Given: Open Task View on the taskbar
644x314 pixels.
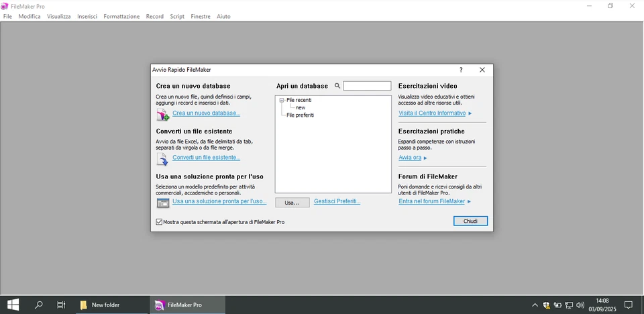Looking at the screenshot, I should 61,305.
